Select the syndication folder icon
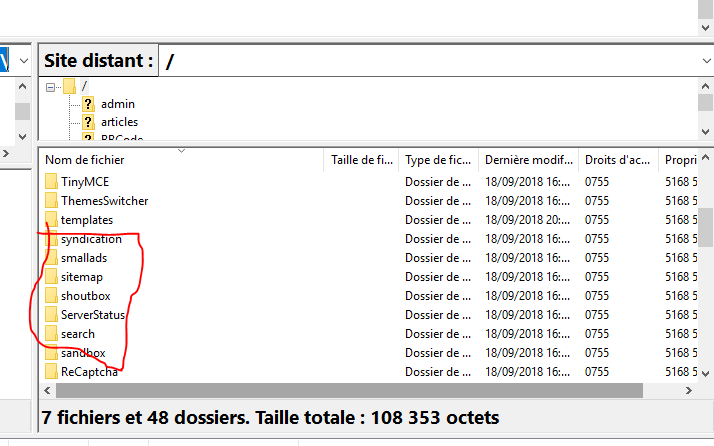Viewport: 714px width, 446px height. [51, 239]
